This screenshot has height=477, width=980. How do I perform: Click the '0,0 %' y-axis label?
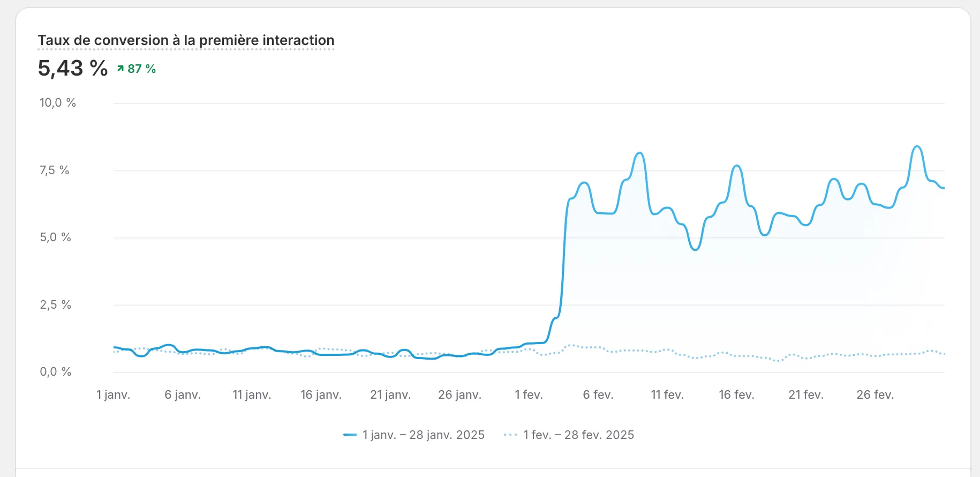(56, 372)
